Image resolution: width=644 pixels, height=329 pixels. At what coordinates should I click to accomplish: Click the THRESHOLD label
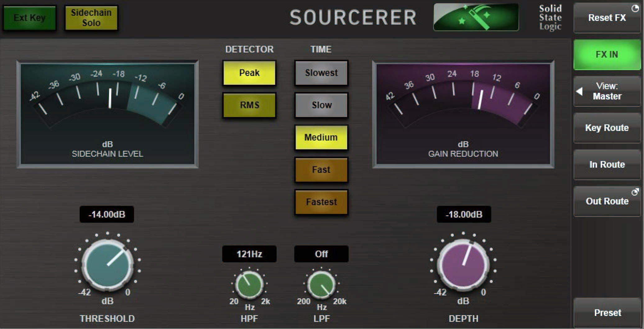[107, 318]
